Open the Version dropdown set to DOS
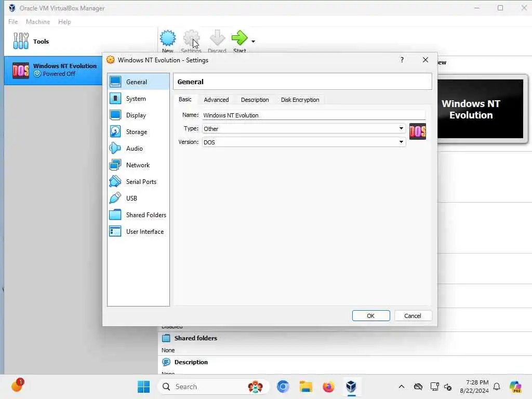 tap(303, 142)
